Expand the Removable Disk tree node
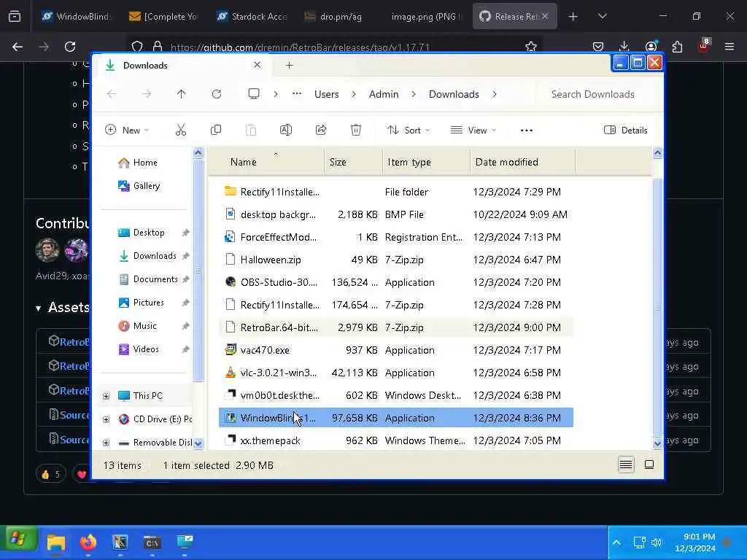 (106, 443)
